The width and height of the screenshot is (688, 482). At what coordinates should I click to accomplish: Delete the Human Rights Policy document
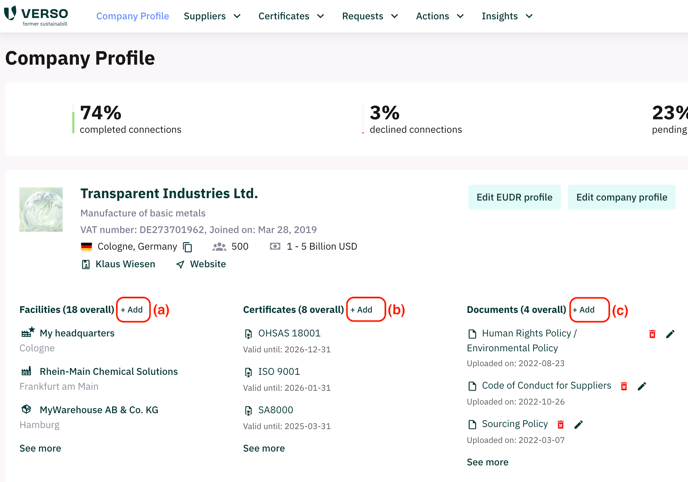tap(652, 334)
